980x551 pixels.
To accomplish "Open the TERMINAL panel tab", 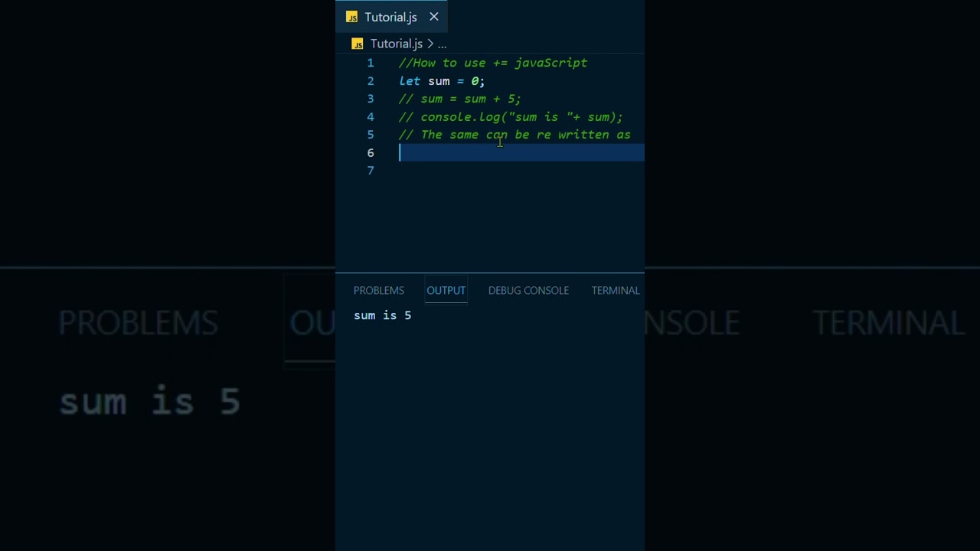I will point(616,290).
